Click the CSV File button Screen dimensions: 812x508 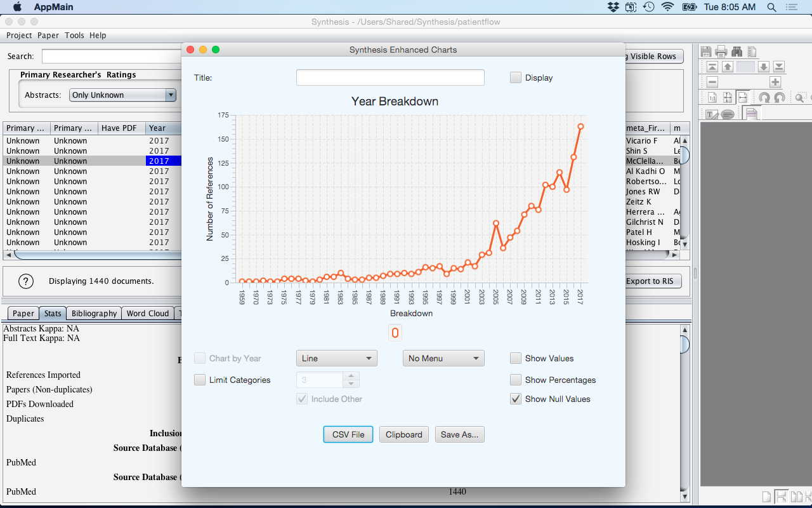click(348, 434)
